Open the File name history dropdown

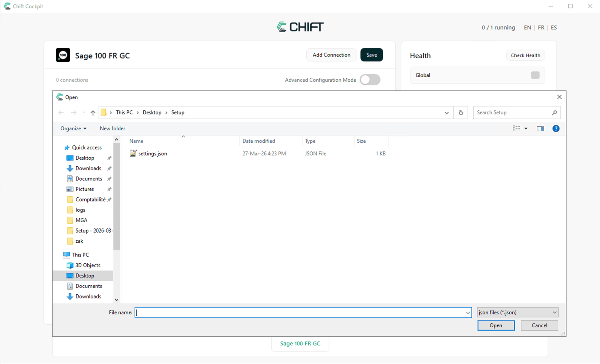click(468, 313)
